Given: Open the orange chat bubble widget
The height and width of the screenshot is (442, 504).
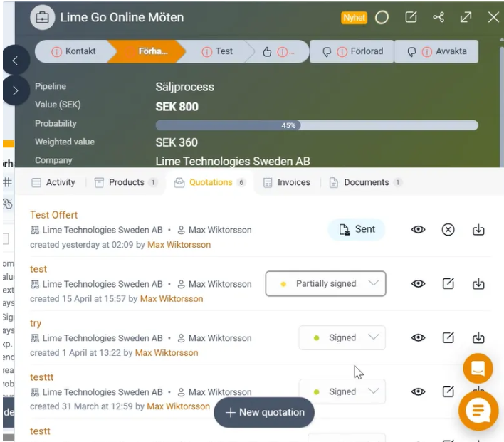Looking at the screenshot, I should (x=478, y=411).
